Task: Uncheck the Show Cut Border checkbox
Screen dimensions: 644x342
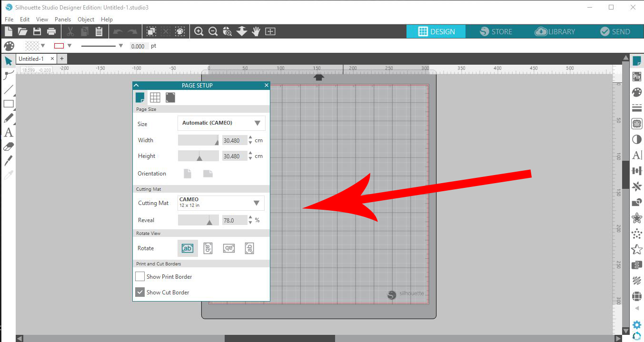Action: click(x=140, y=292)
